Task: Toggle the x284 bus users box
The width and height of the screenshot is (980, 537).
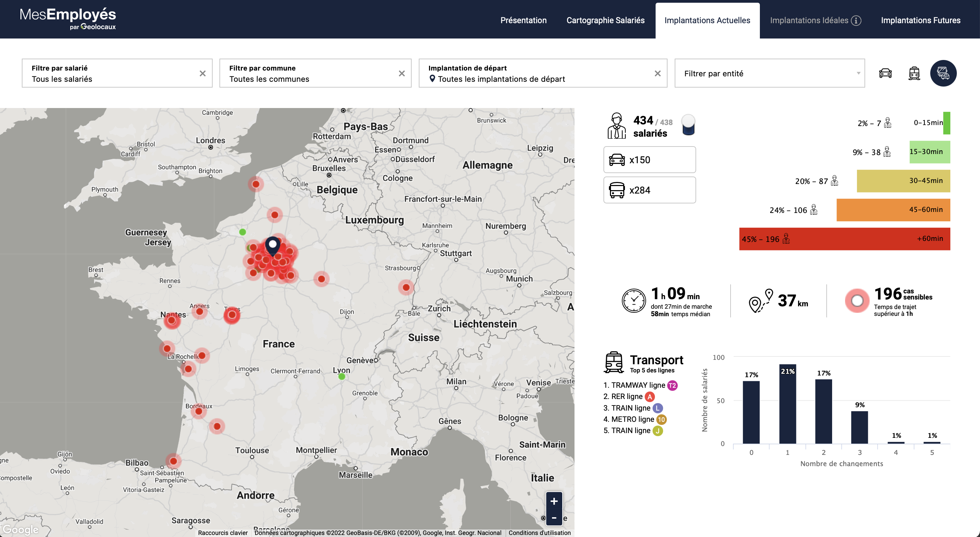Action: click(649, 190)
